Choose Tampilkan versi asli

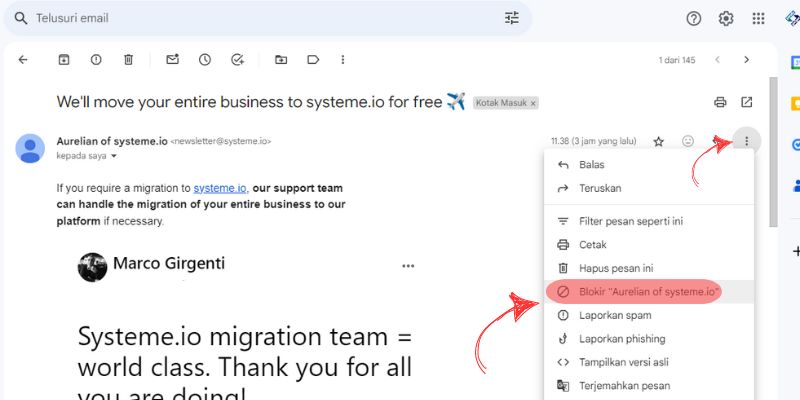(x=649, y=362)
